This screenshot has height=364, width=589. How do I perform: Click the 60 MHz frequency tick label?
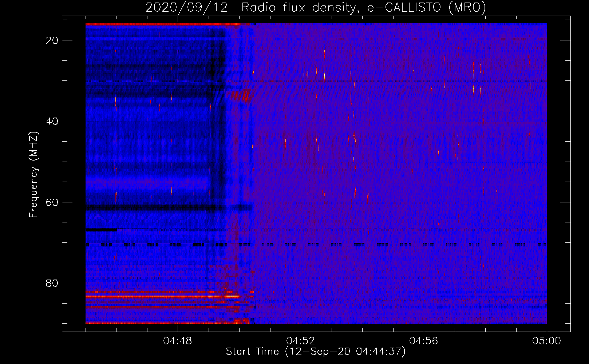[52, 202]
